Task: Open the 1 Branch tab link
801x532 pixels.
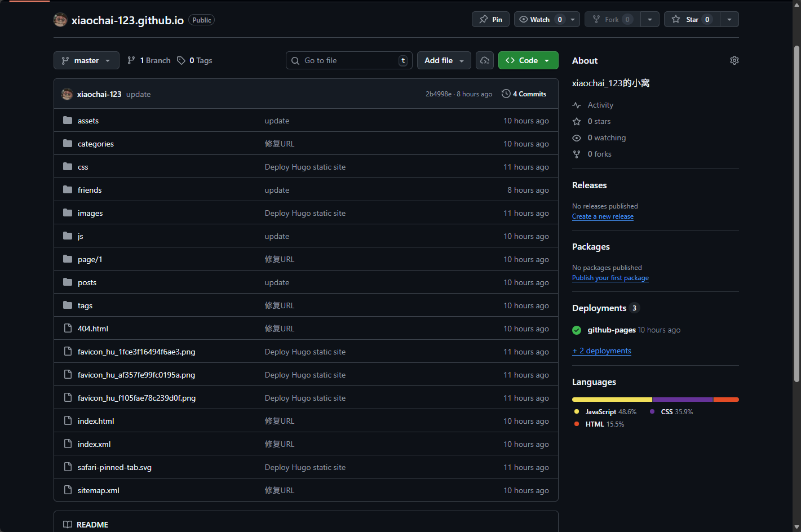Action: (149, 60)
